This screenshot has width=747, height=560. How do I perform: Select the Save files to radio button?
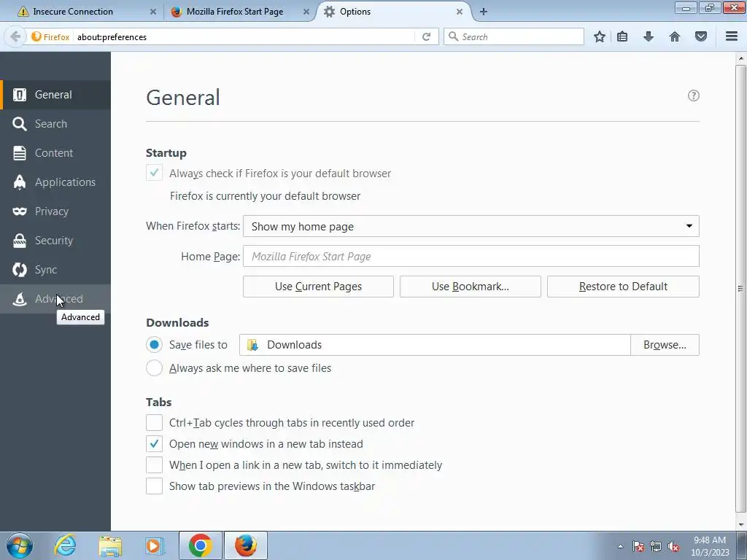pos(155,344)
